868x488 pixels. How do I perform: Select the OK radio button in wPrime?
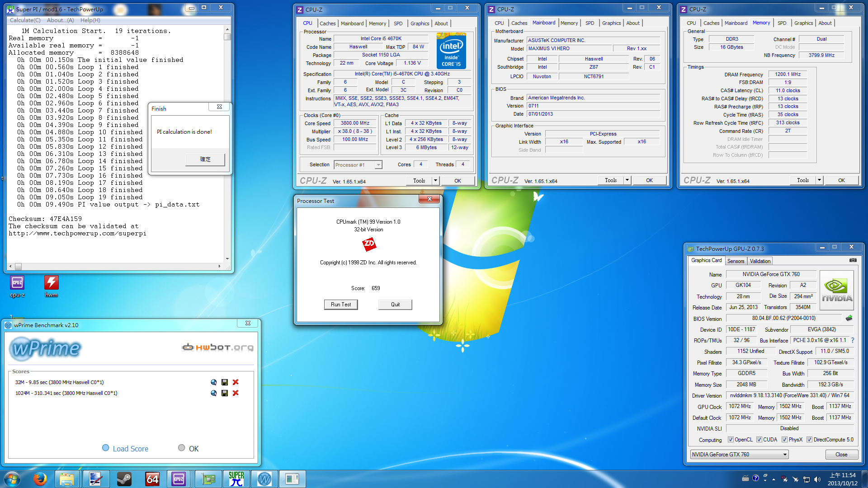182,448
